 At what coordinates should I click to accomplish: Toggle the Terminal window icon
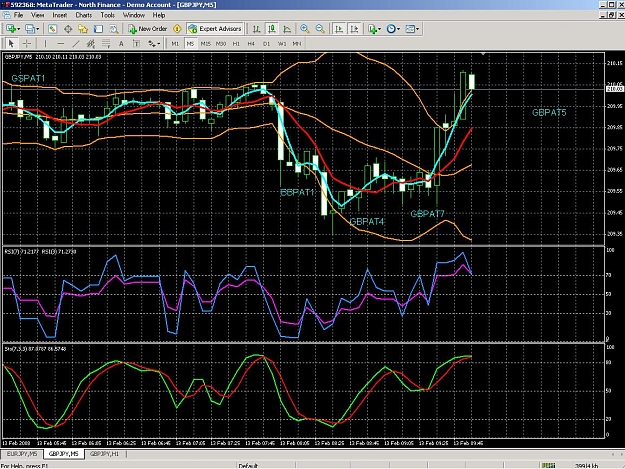tap(98, 29)
